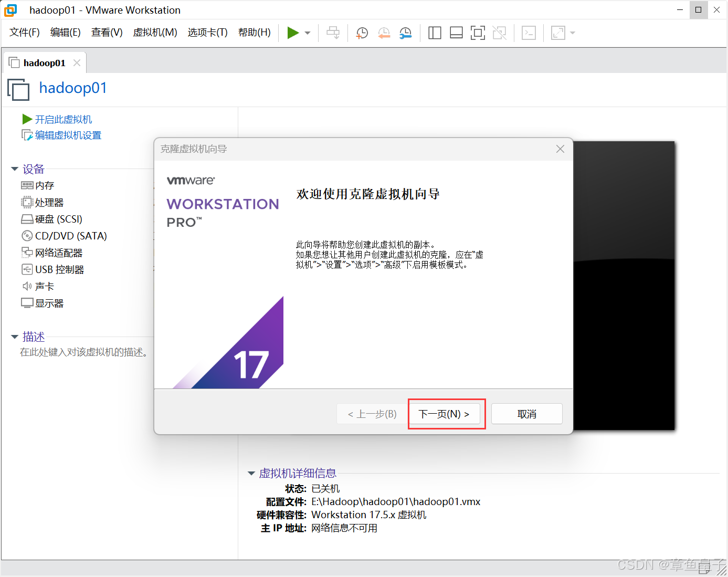The height and width of the screenshot is (577, 728).
Task: Click the black VM screen preview
Action: (x=624, y=286)
